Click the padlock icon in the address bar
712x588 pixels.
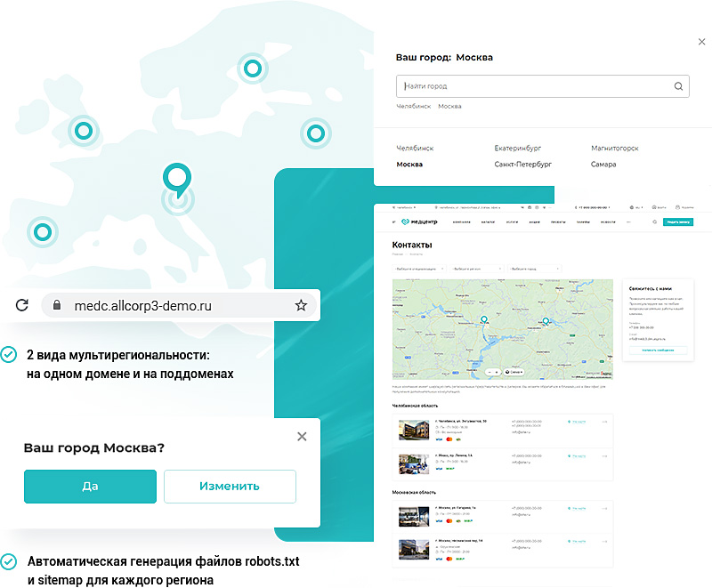[56, 305]
